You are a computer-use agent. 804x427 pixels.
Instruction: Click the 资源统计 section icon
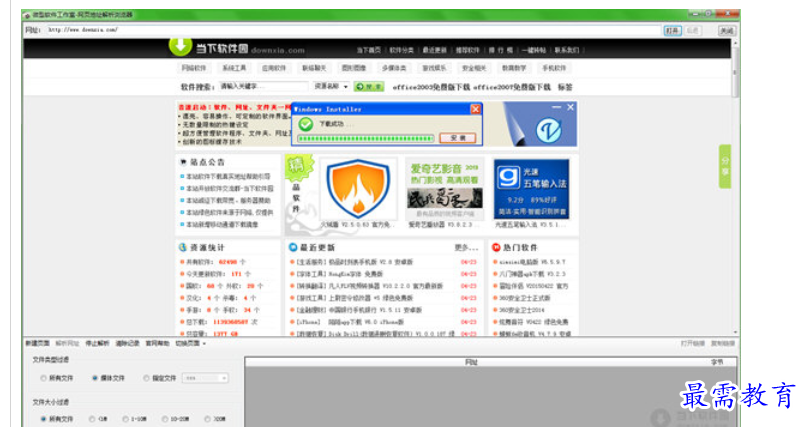click(183, 247)
